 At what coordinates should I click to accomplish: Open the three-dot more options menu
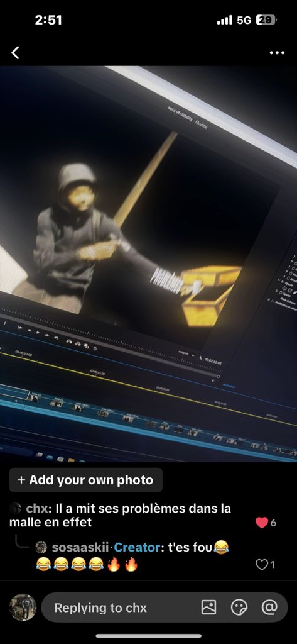[x=277, y=53]
